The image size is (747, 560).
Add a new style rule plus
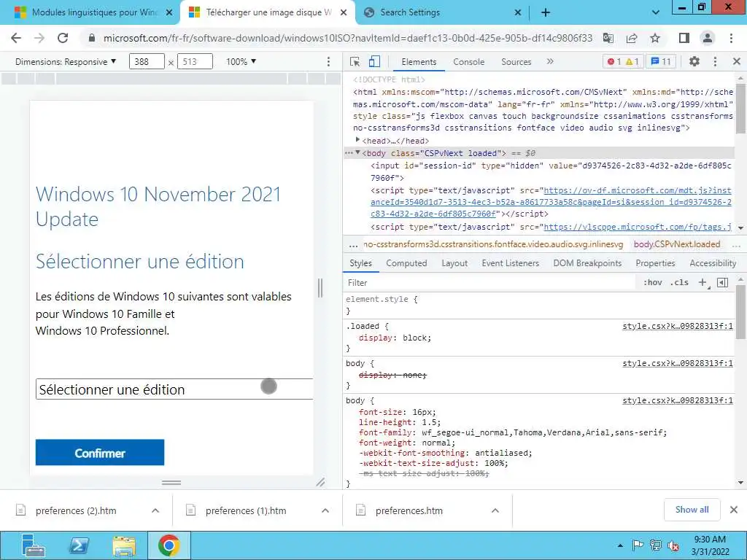coord(703,282)
